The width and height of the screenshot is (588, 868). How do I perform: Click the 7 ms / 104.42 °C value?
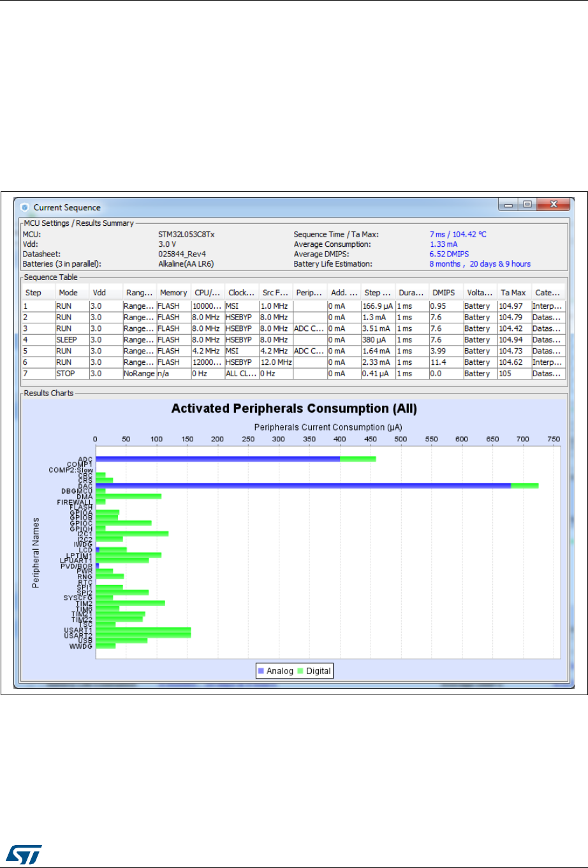point(457,234)
